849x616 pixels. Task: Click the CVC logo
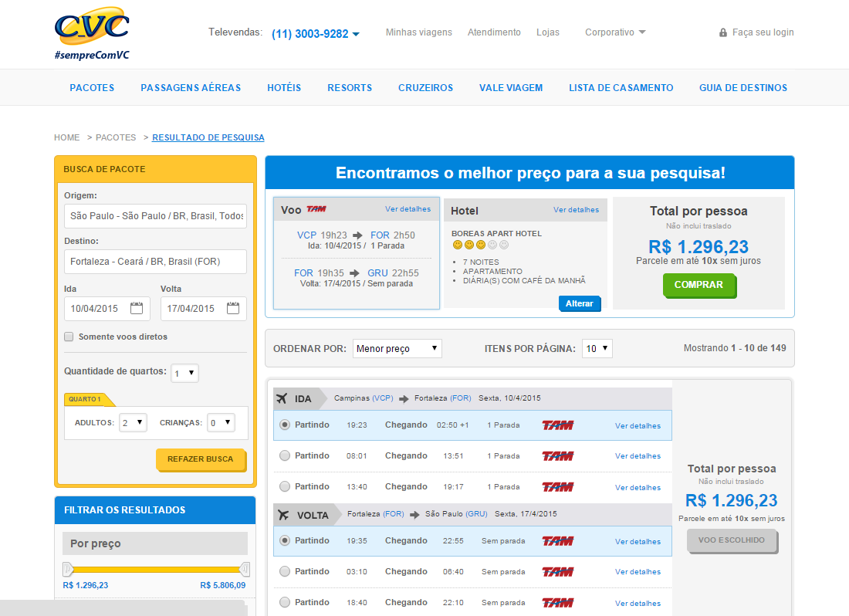tap(92, 33)
